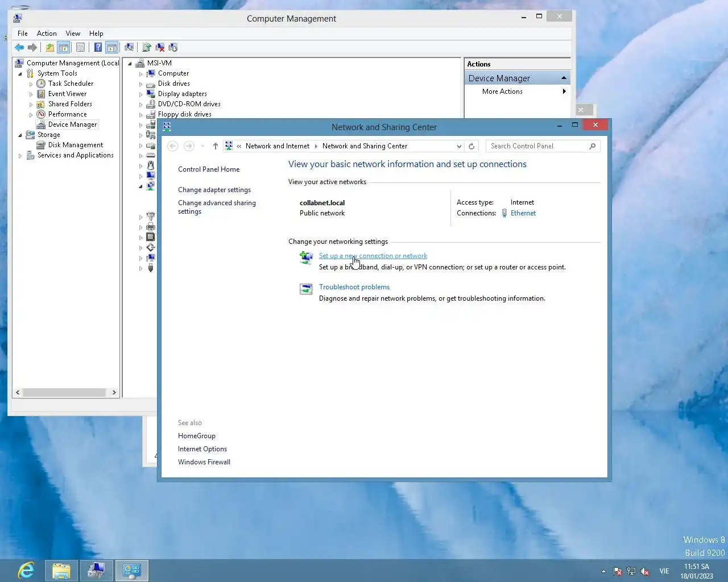Click the Ethernet connection link
728x582 pixels.
[523, 213]
